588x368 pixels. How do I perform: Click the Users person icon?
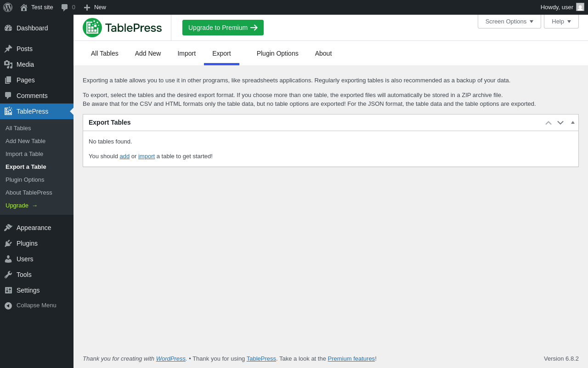[8, 259]
